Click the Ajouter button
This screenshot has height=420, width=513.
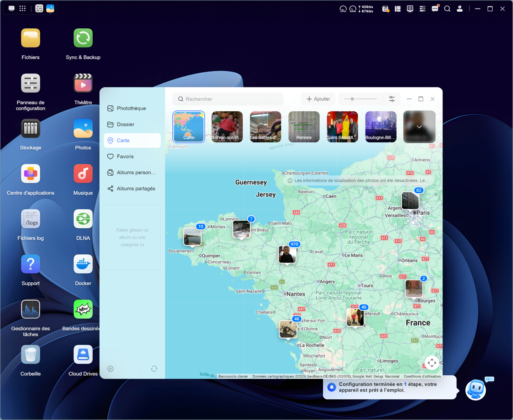pos(318,99)
